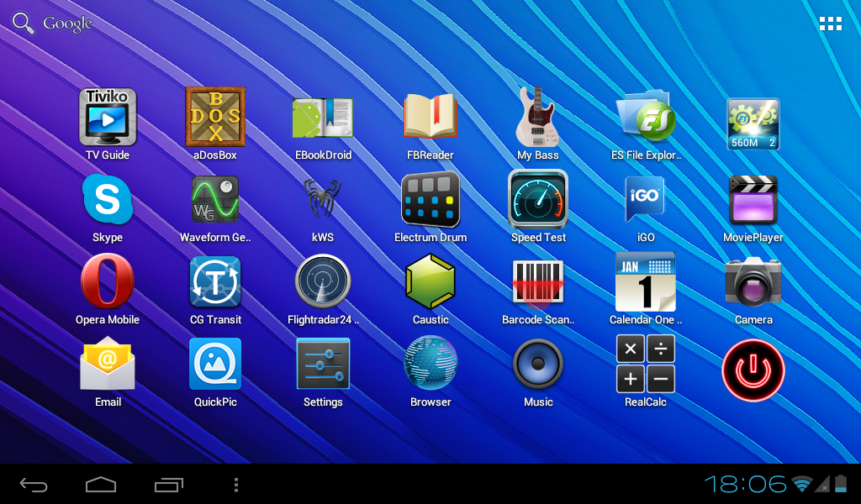
Task: Open the Caustic app
Action: coord(430,281)
